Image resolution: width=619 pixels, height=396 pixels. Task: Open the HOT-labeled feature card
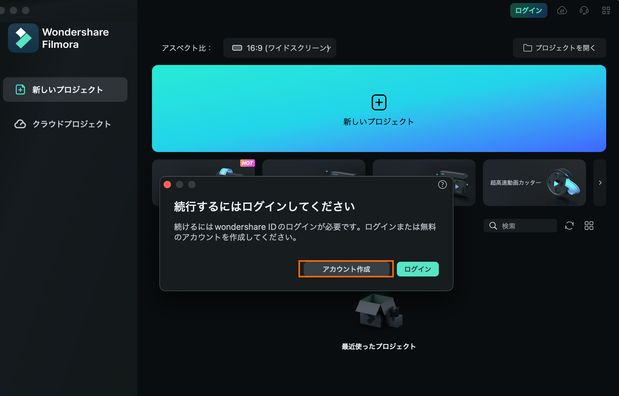pos(203,169)
